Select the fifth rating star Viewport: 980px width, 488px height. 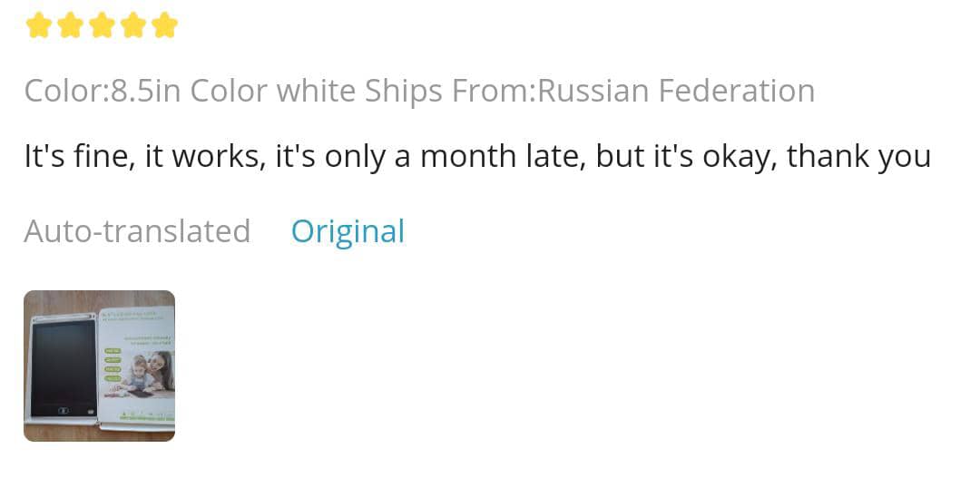click(164, 25)
